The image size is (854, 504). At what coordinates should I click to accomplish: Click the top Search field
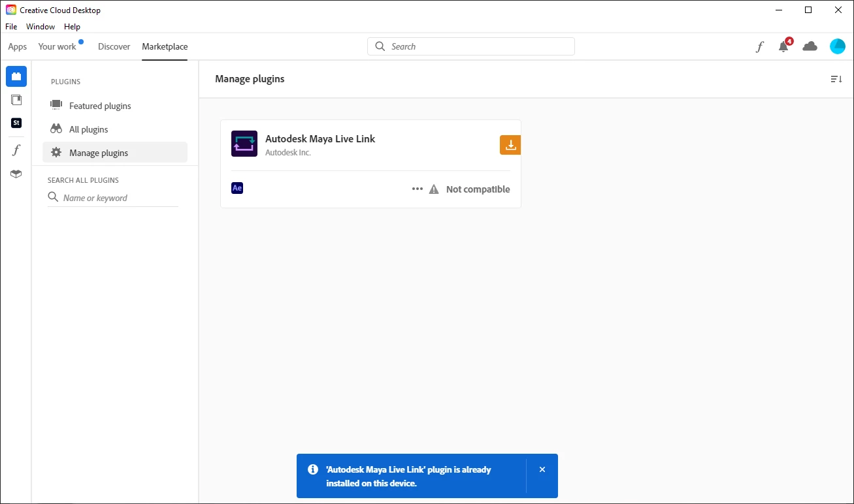(471, 46)
